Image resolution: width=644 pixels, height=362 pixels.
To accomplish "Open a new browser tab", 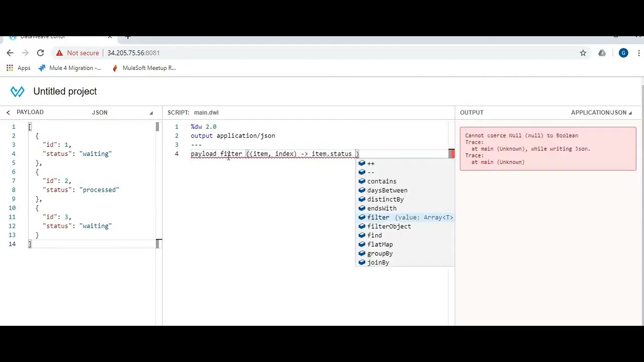I will pyautogui.click(x=128, y=37).
